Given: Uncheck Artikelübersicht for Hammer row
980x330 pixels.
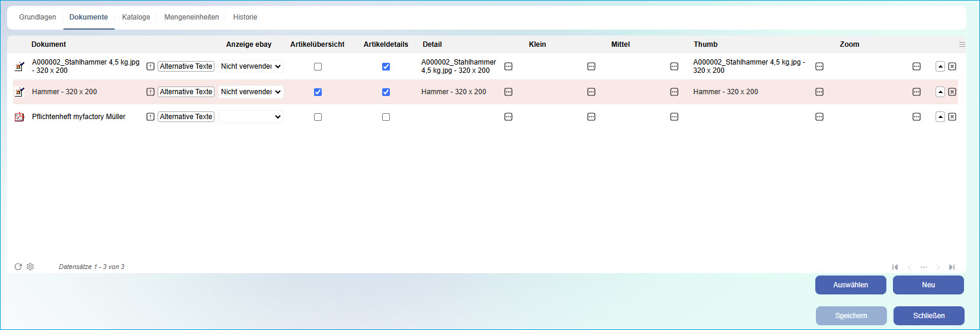Looking at the screenshot, I should [x=318, y=92].
